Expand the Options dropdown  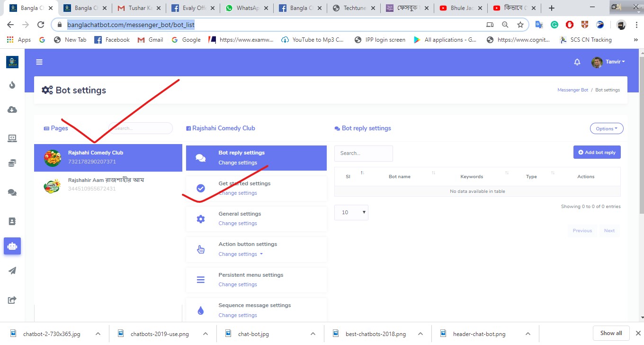point(607,128)
